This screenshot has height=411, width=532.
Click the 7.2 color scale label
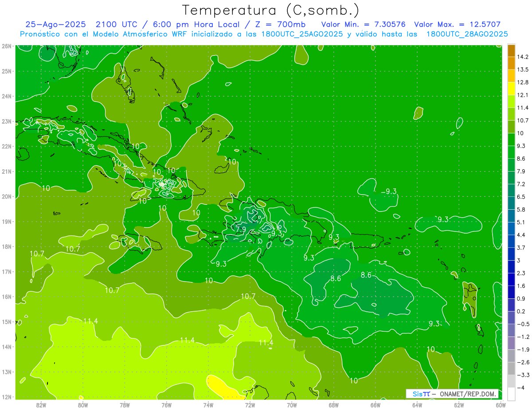point(522,184)
